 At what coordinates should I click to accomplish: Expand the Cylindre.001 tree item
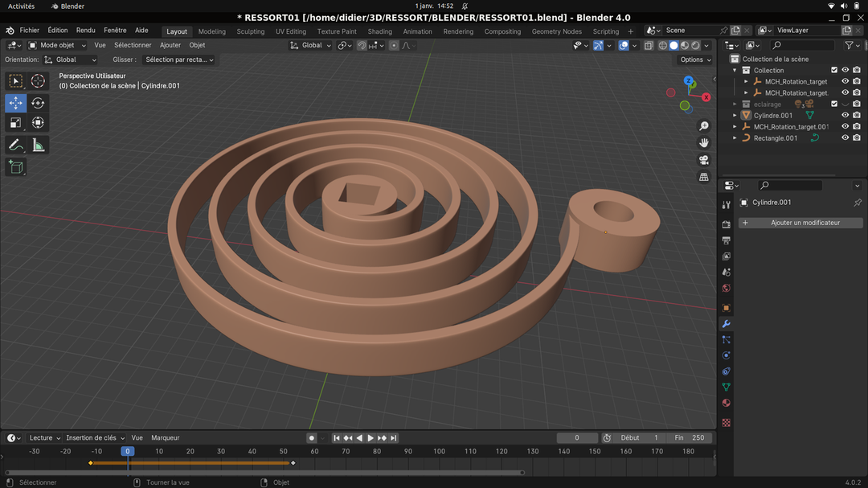(x=735, y=115)
